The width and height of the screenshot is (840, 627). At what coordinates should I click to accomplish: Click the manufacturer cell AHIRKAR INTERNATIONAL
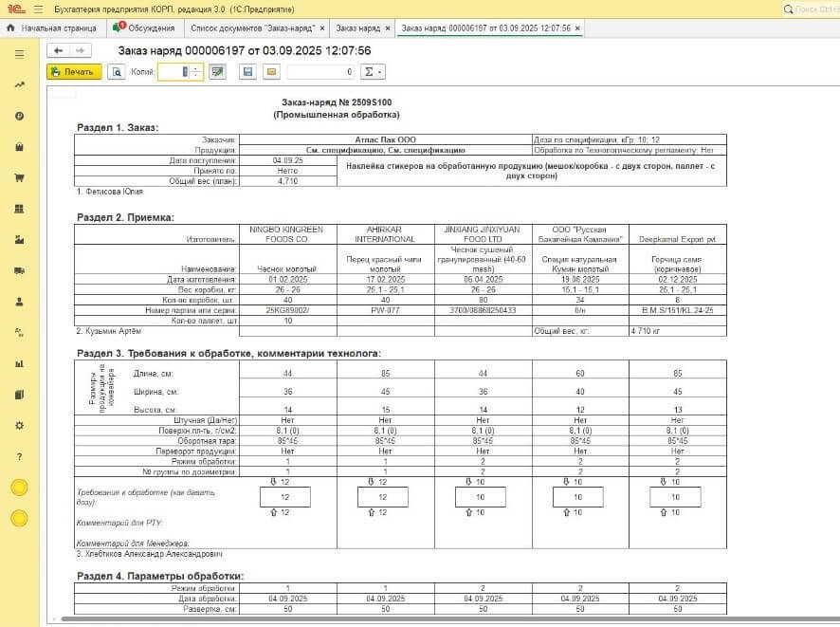tap(385, 234)
